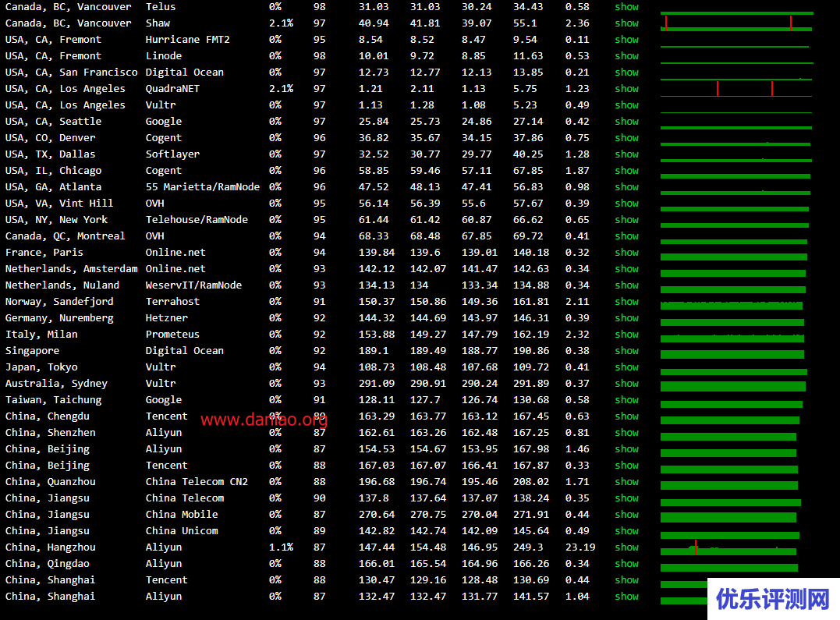
Task: Click the latency graph for Shaw Vancouver
Action: click(x=736, y=23)
